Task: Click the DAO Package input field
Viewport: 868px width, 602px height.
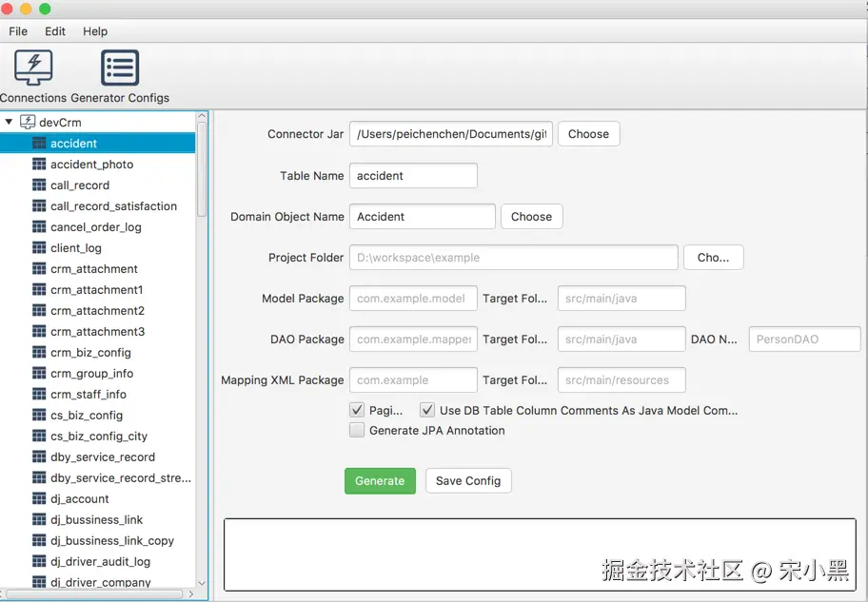Action: [413, 340]
